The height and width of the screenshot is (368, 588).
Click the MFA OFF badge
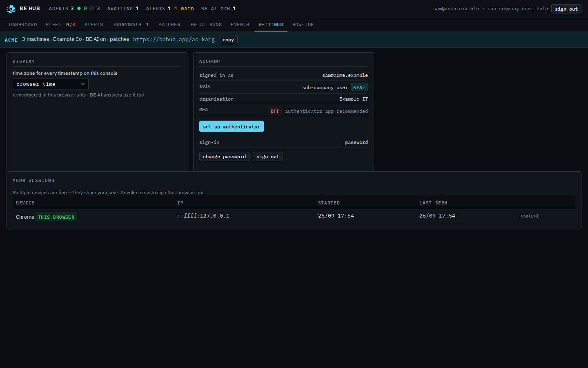(275, 111)
